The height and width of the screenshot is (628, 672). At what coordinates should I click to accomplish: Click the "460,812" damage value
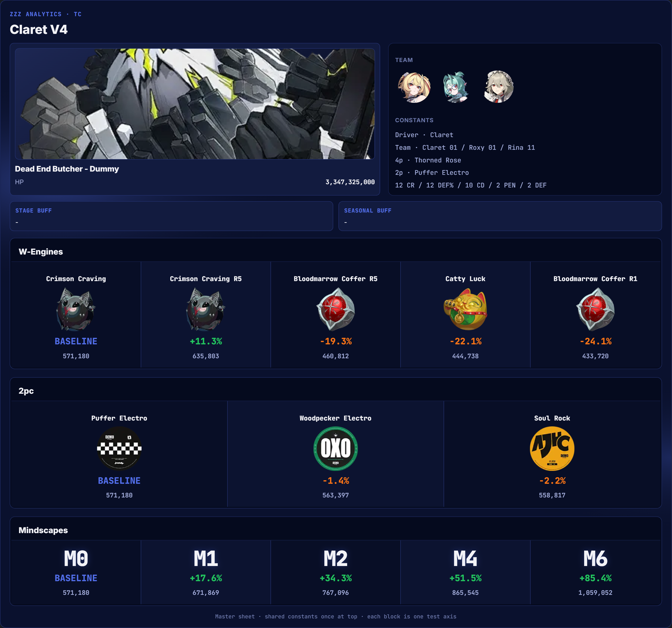pos(336,356)
